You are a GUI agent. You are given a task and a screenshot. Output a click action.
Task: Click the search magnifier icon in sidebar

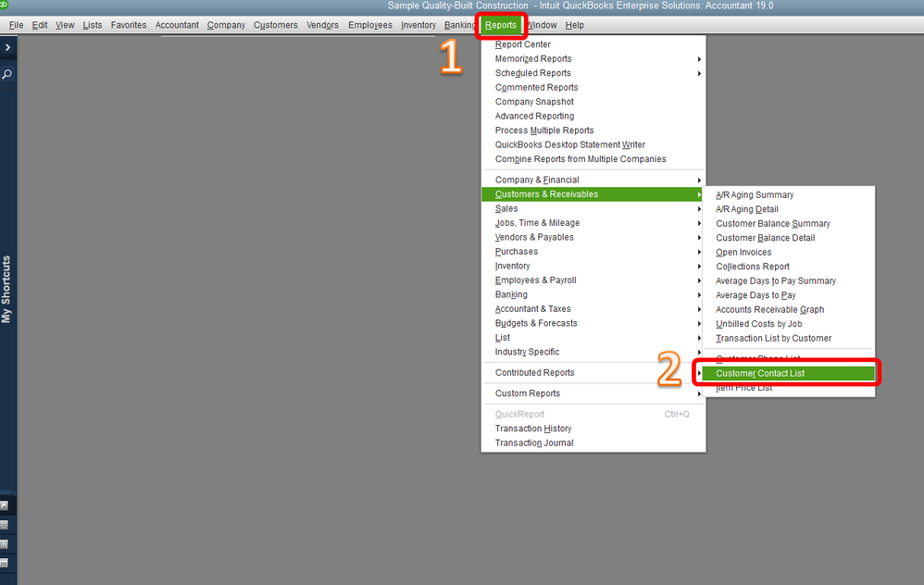tap(7, 74)
